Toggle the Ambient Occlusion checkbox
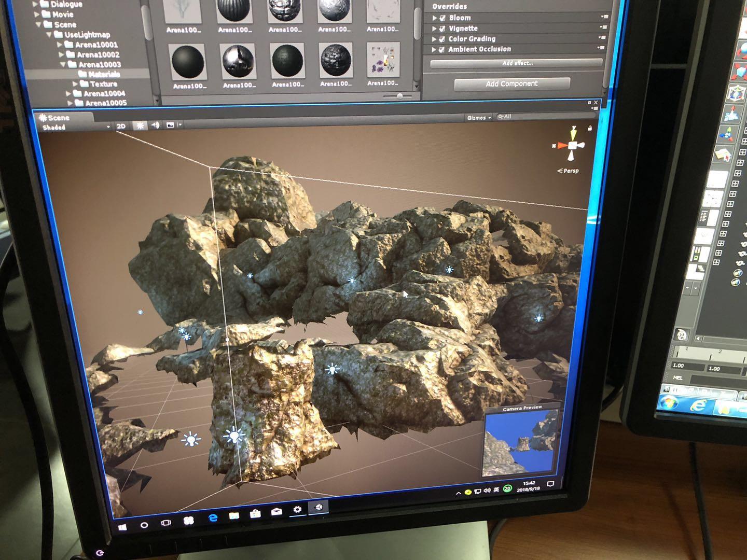The image size is (747, 560). [x=441, y=49]
